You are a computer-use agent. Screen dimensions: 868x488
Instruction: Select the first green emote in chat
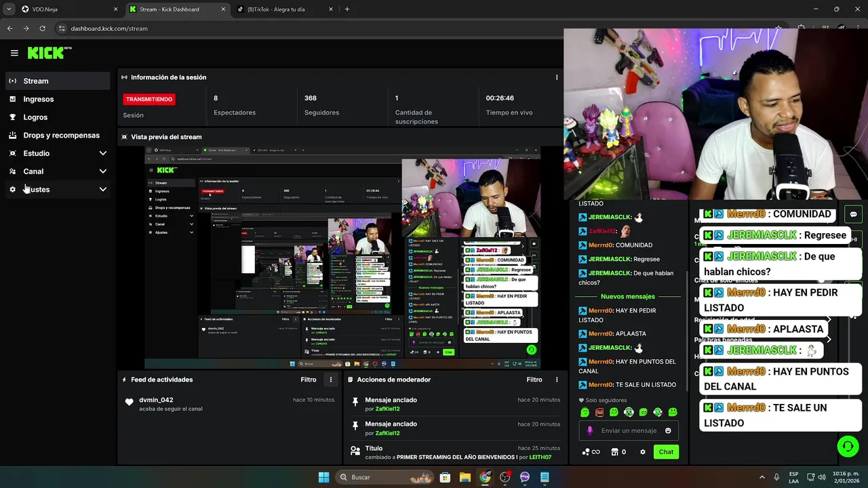pyautogui.click(x=585, y=412)
